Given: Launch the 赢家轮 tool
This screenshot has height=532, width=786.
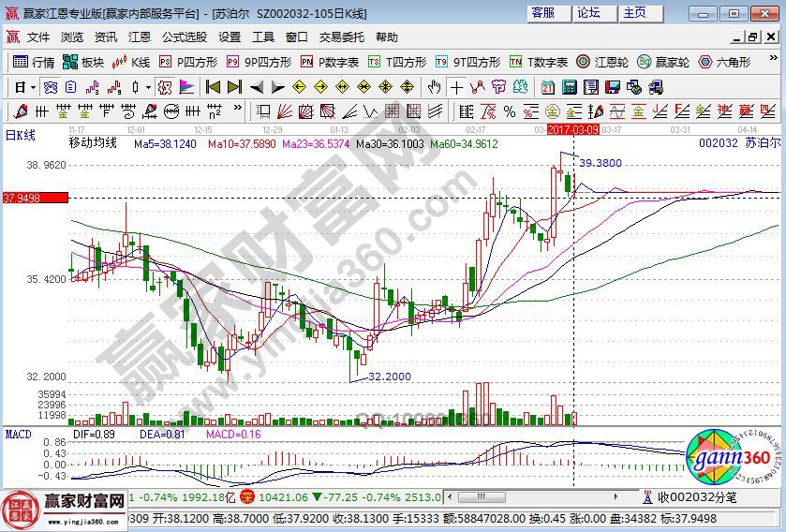Looking at the screenshot, I should click(663, 62).
